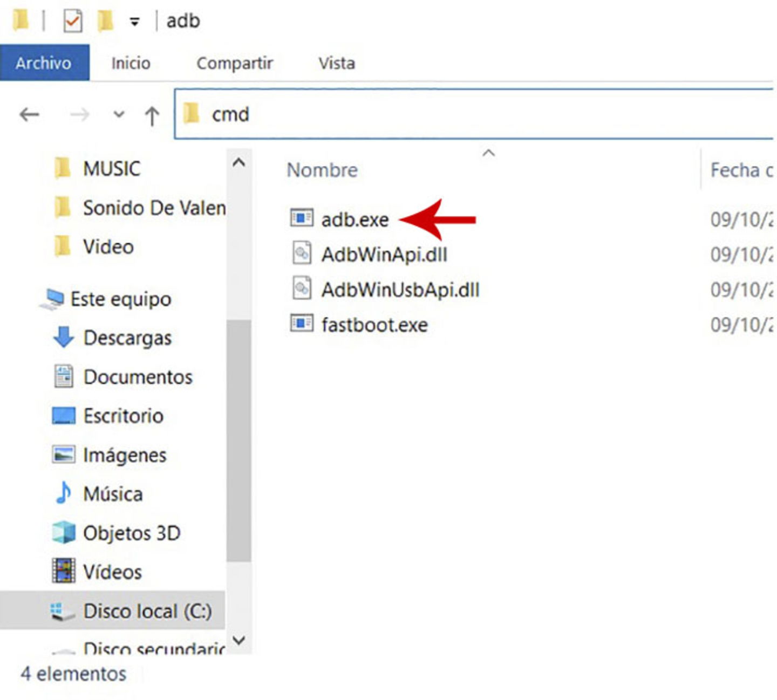777x700 pixels.
Task: Open Documentos in navigation pane
Action: coord(138,376)
